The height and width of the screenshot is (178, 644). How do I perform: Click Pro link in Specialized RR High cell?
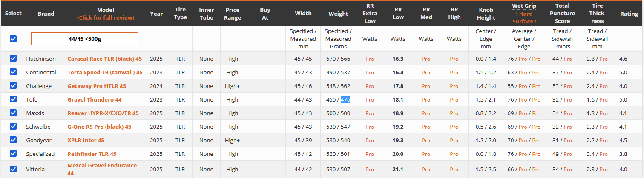pyautogui.click(x=454, y=154)
